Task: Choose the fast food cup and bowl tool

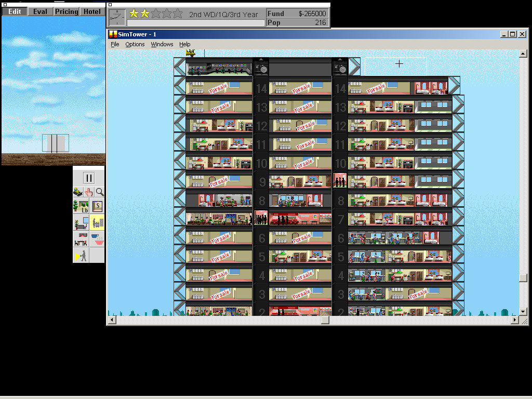Action: point(97,239)
